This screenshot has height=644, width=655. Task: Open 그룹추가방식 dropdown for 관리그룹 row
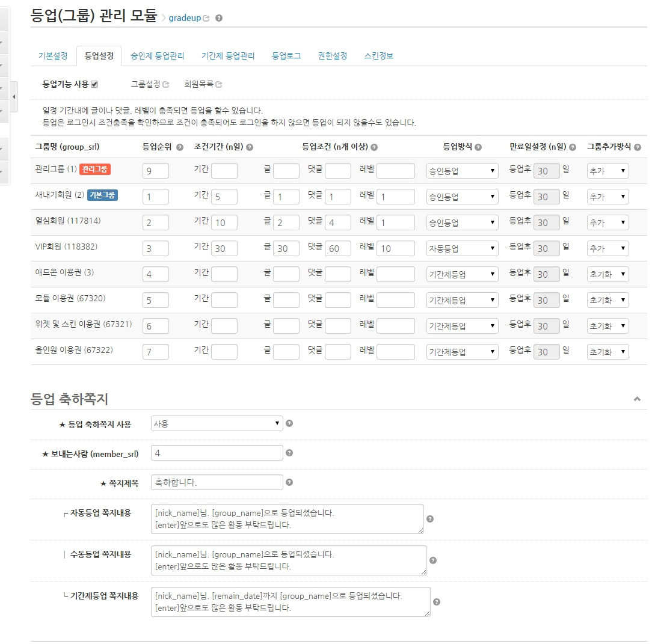[x=608, y=171]
